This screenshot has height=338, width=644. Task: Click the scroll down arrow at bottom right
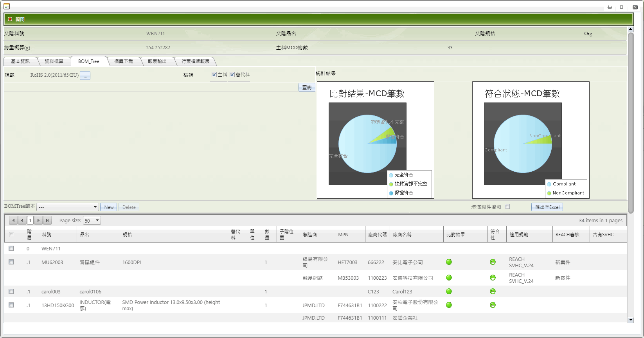pos(630,320)
